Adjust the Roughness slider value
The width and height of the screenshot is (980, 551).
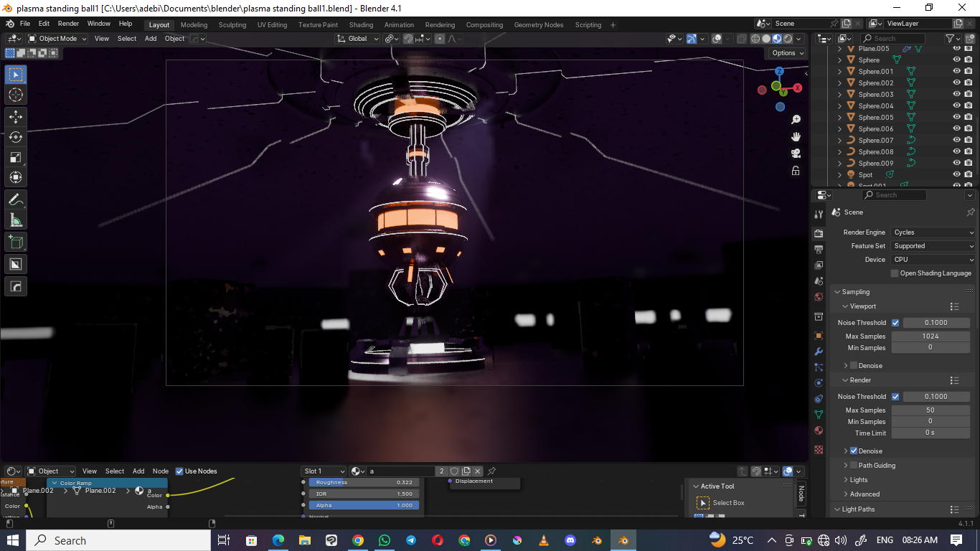[x=362, y=483]
